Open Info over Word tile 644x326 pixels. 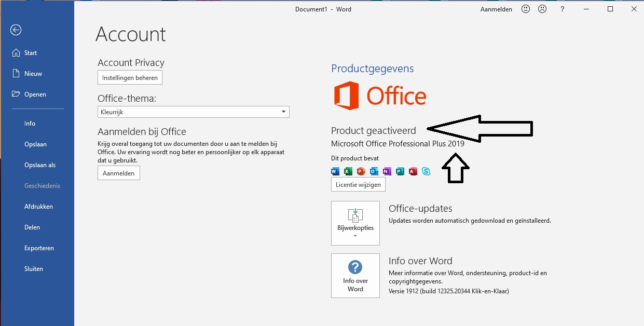355,276
